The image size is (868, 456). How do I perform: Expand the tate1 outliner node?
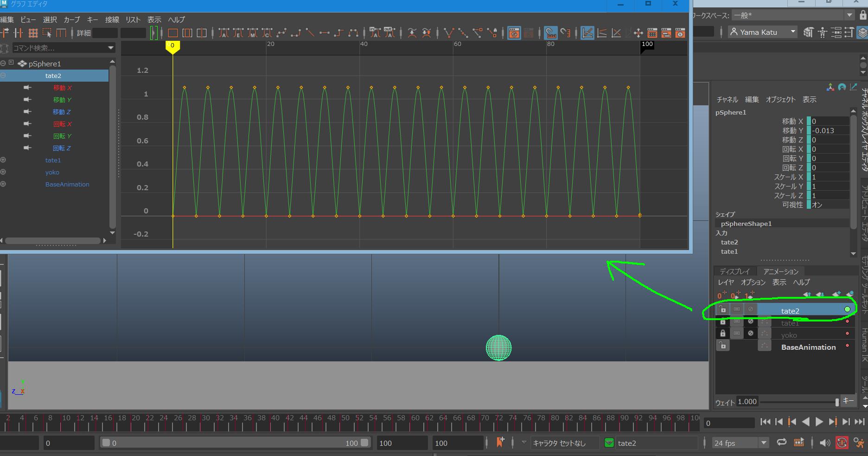(3, 160)
